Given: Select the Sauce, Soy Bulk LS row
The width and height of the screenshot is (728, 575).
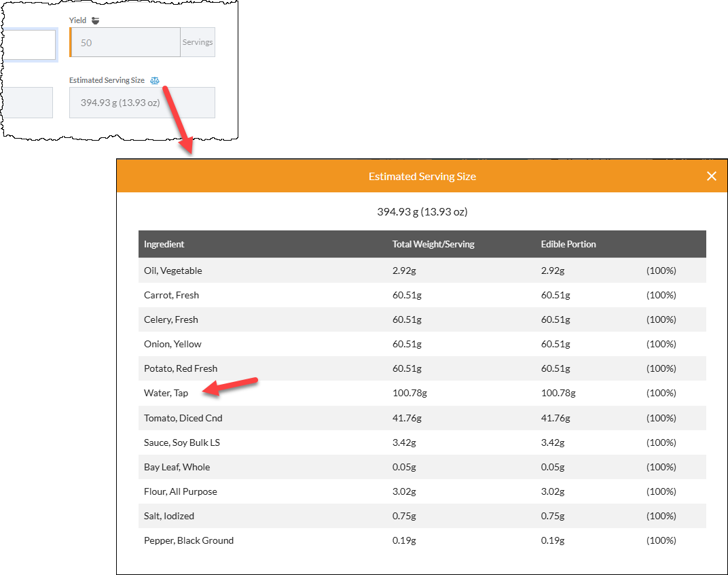Looking at the screenshot, I should click(x=422, y=442).
